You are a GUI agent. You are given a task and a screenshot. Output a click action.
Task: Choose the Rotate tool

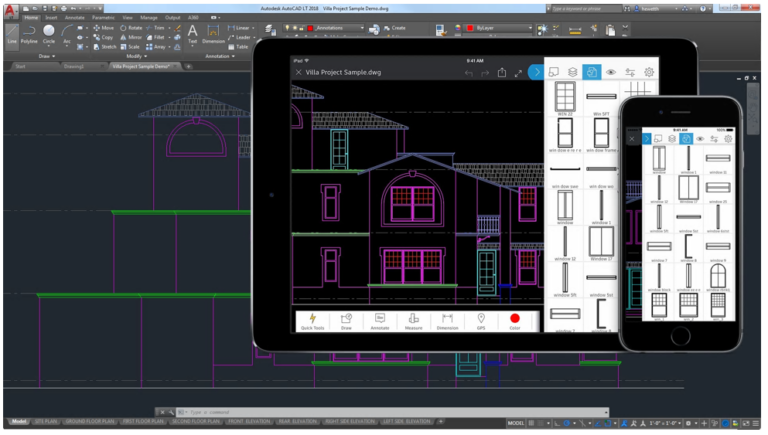coord(131,28)
